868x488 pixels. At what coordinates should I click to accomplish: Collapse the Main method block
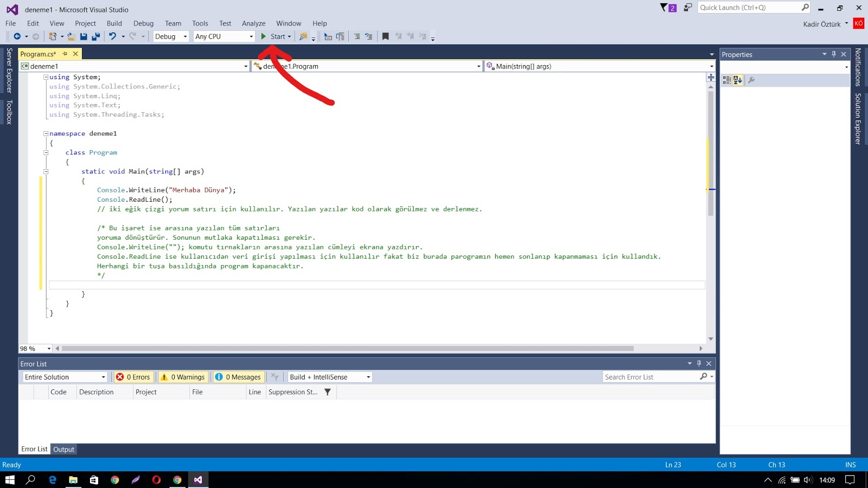pos(46,171)
